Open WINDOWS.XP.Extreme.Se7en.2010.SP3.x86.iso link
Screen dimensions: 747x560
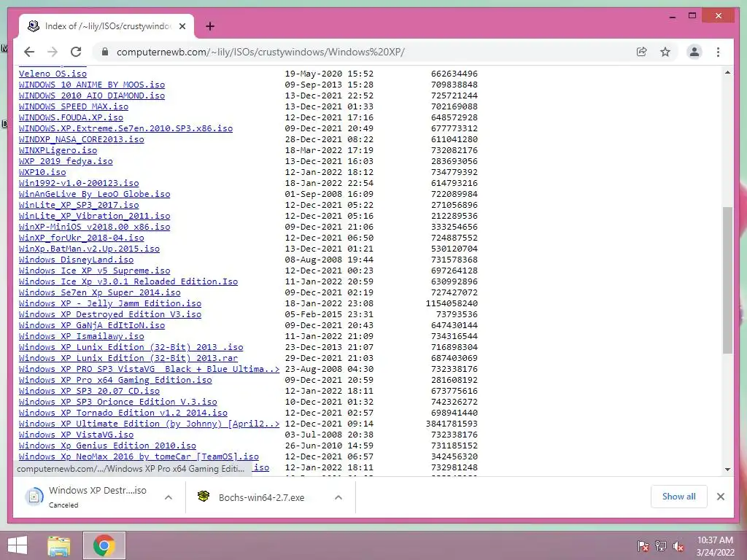[x=125, y=128]
